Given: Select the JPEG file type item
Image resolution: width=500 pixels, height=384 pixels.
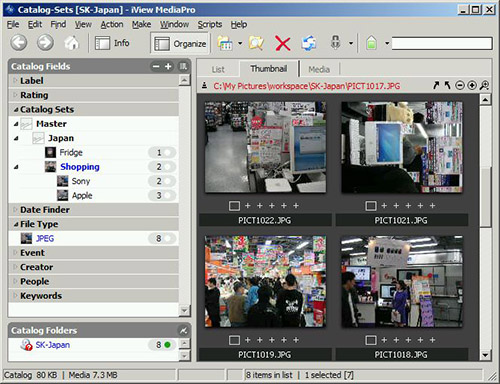Looking at the screenshot, I should point(45,238).
